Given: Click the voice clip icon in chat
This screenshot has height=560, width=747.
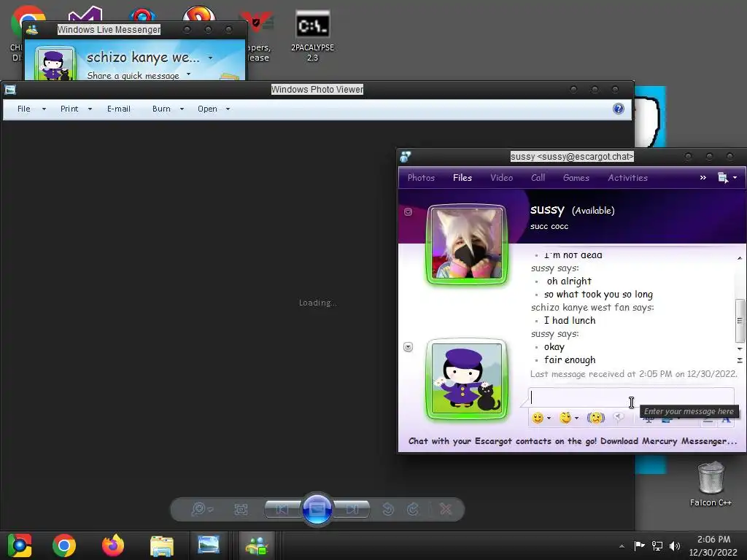Looking at the screenshot, I should point(619,418).
